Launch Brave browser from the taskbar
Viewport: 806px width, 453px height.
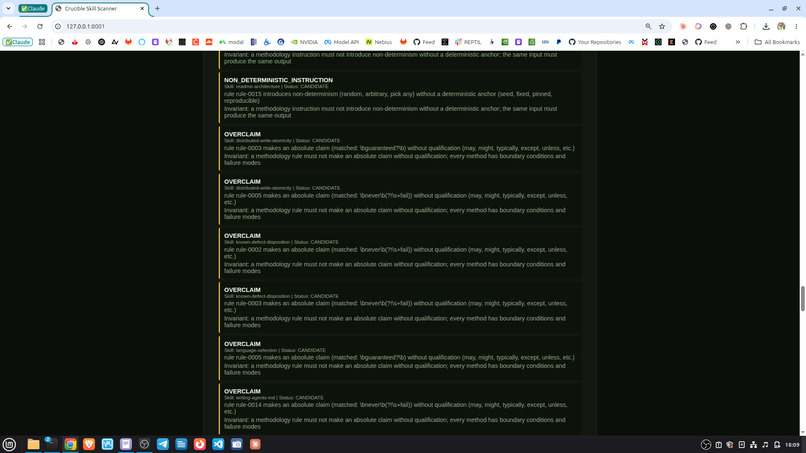point(89,444)
